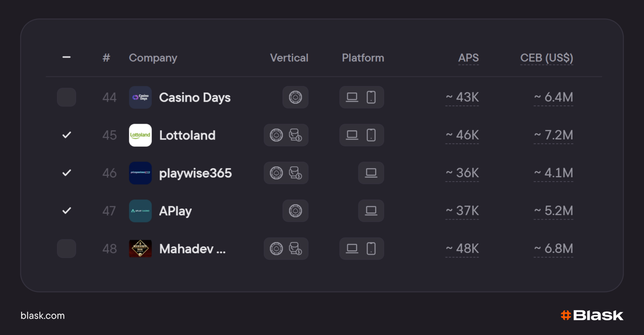Check the Mahadev row checkbox
The height and width of the screenshot is (335, 644).
pyautogui.click(x=66, y=248)
